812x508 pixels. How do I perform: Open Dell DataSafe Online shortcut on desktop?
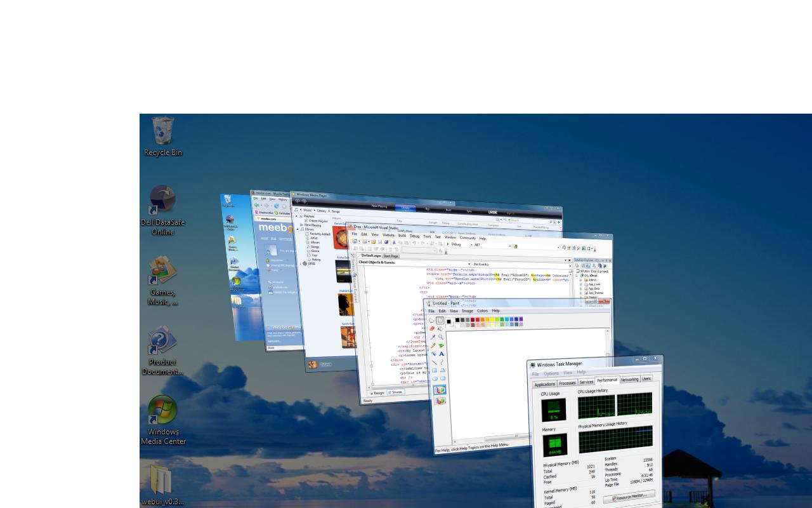pos(162,211)
